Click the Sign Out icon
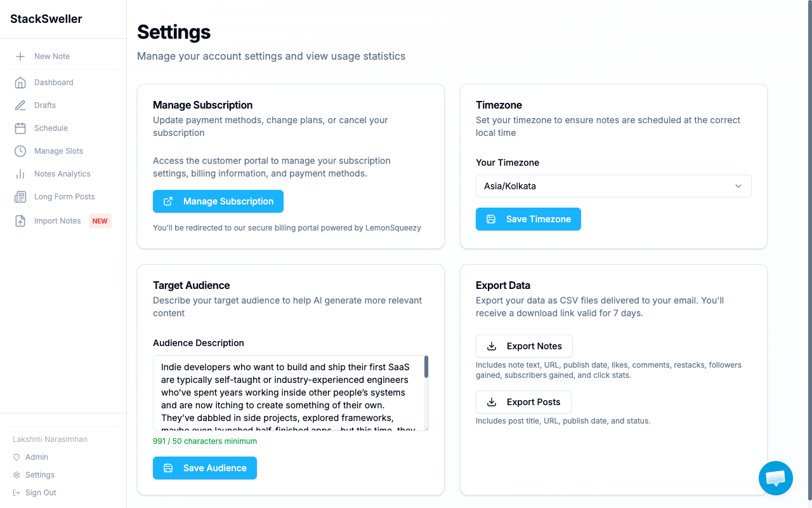This screenshot has width=812, height=508. click(15, 492)
